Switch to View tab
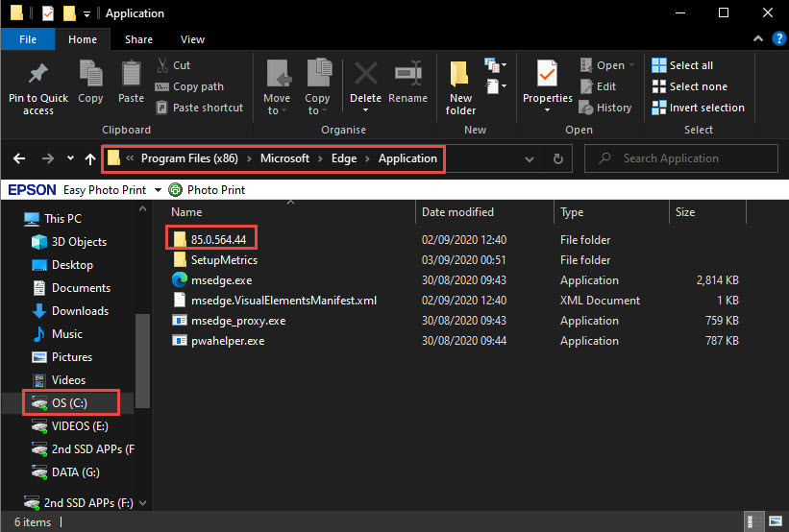 [192, 39]
